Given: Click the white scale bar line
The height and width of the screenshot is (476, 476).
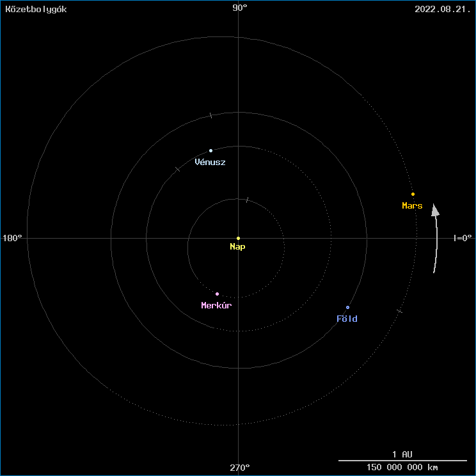Looking at the screenshot, I should tap(402, 461).
